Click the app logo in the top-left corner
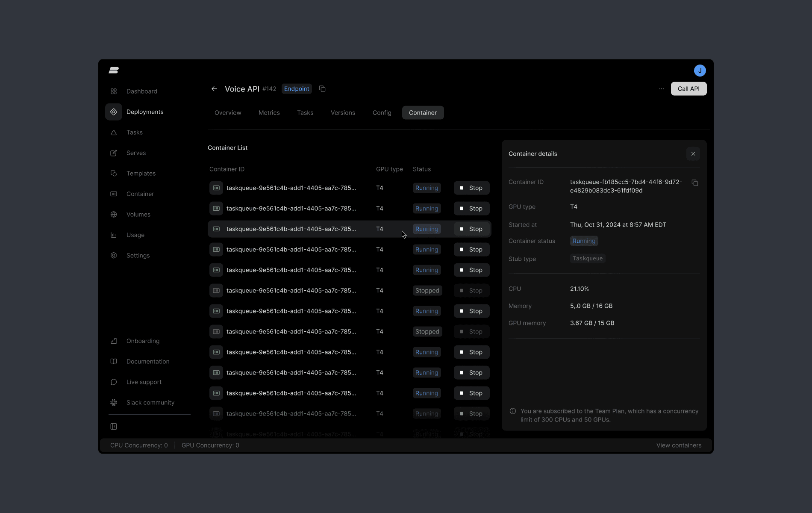The image size is (812, 513). pos(114,70)
